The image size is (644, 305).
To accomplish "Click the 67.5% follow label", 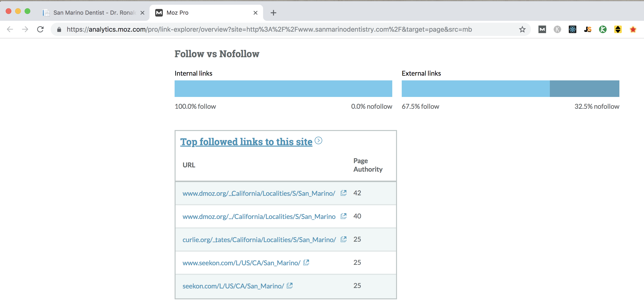I will click(x=420, y=106).
